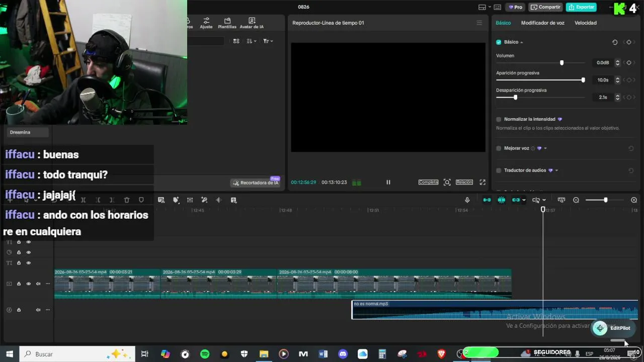This screenshot has height=362, width=644.
Task: Uncheck the Básico checkbox
Action: pyautogui.click(x=499, y=42)
